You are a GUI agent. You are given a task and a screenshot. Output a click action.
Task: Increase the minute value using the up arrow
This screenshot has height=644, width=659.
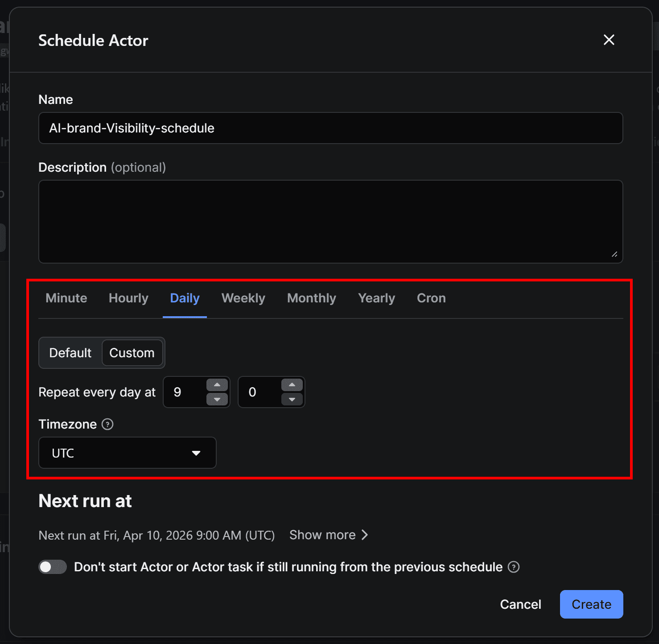[292, 384]
